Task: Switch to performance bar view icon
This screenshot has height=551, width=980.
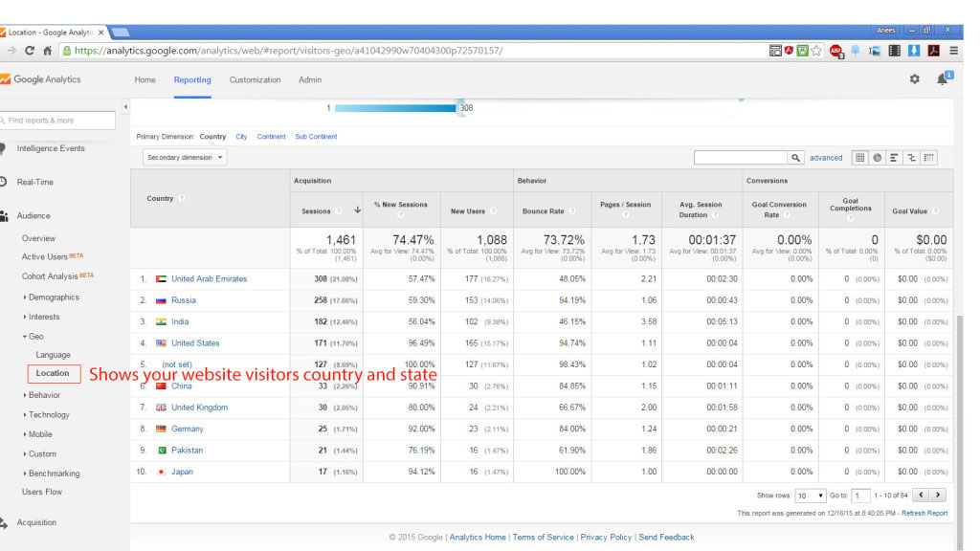Action: (x=895, y=158)
